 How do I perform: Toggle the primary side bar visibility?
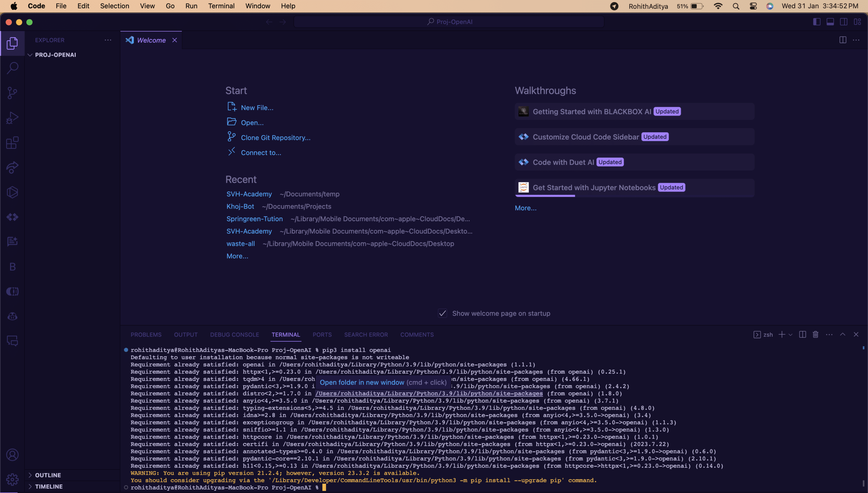(x=816, y=22)
